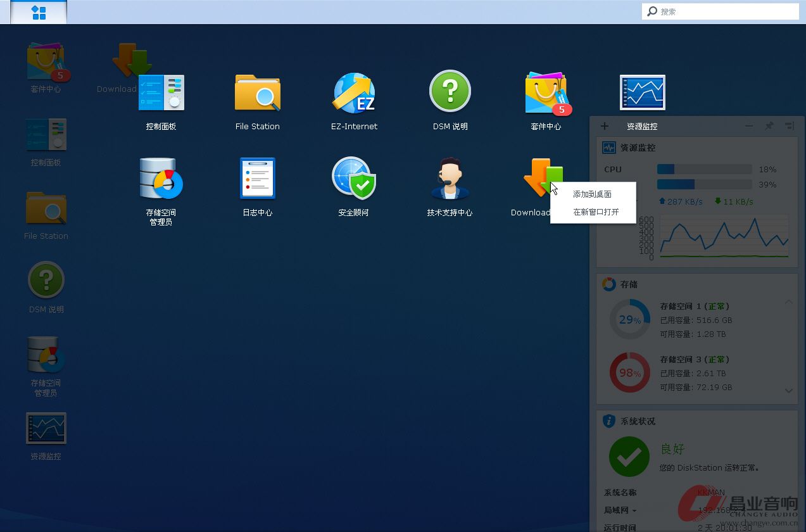Open the widget panel options menu
Viewport: 806px width, 532px height.
789,126
